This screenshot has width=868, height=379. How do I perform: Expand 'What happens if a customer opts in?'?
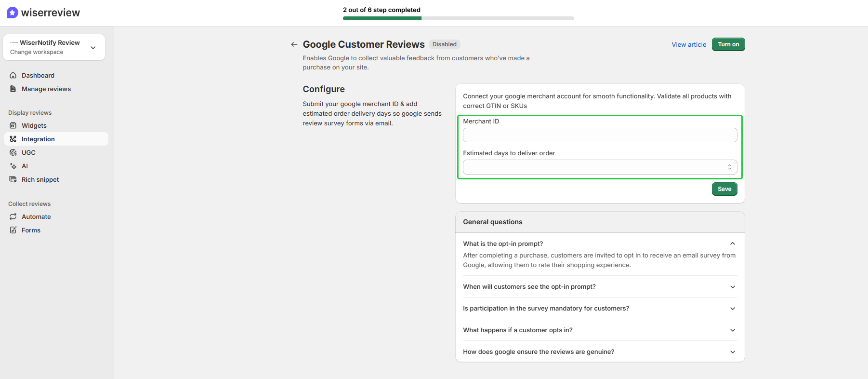[600, 330]
